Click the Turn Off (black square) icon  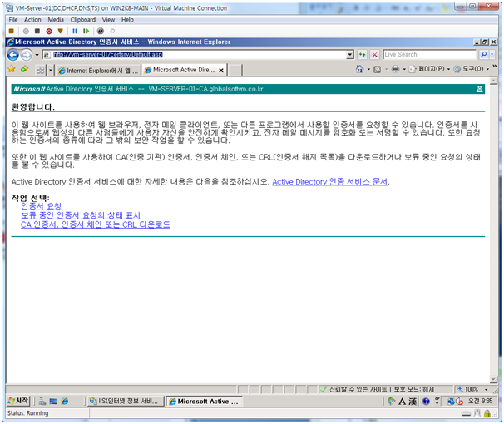[x=37, y=31]
